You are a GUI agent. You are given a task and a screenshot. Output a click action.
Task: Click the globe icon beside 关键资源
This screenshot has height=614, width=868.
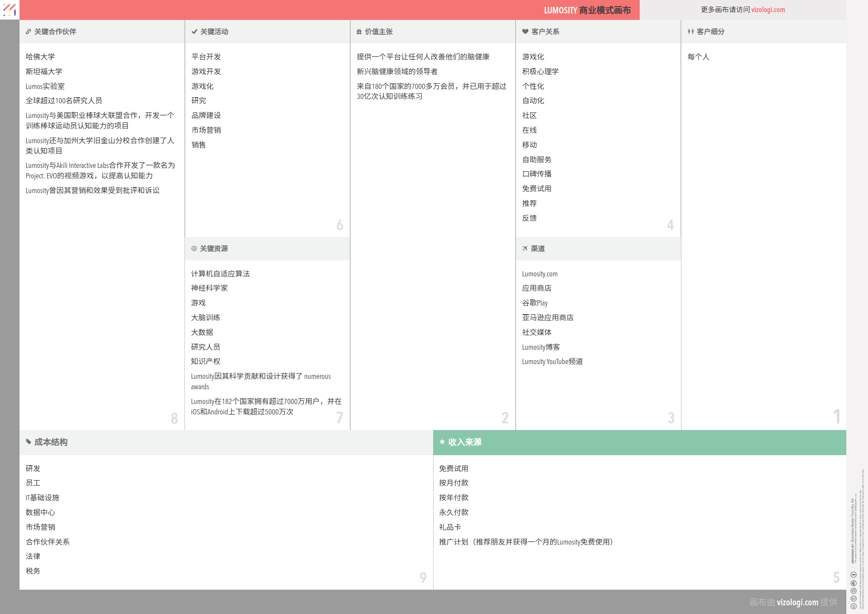click(194, 249)
